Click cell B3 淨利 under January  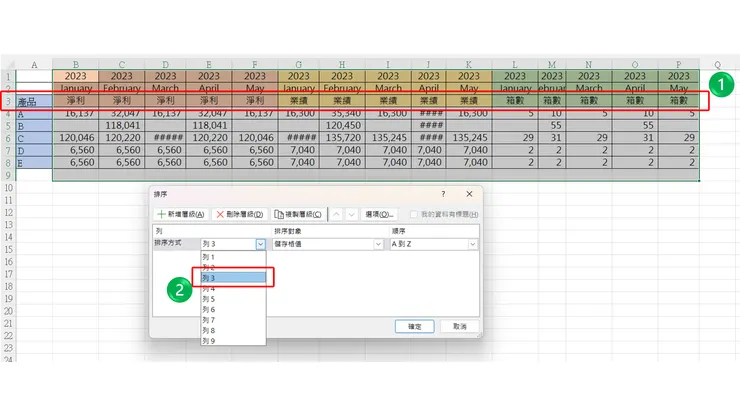[76, 101]
